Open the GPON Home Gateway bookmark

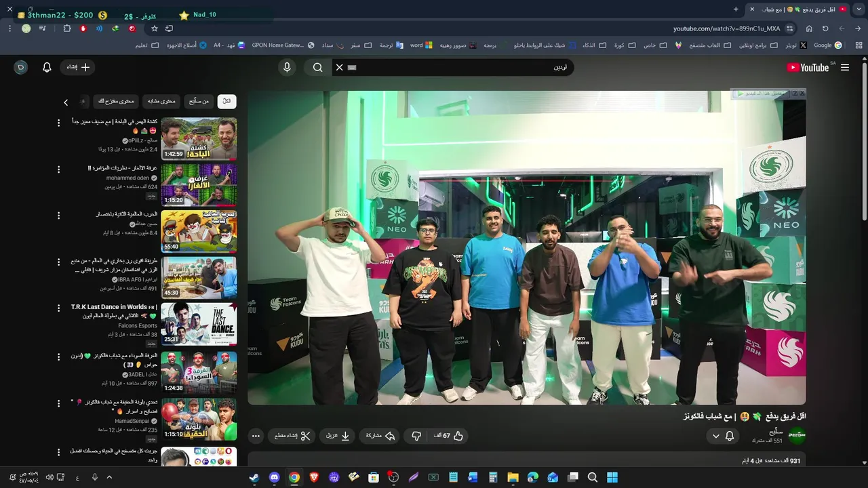283,45
